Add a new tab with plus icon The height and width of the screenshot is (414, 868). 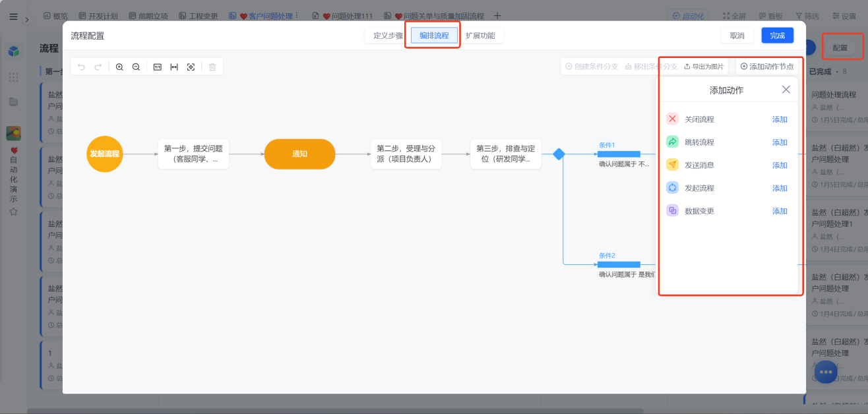tap(497, 16)
